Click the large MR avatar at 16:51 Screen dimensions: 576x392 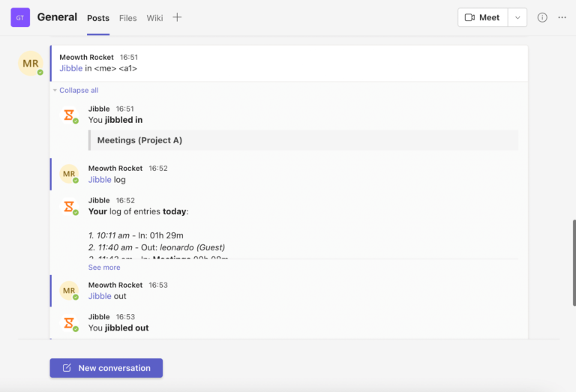[31, 63]
